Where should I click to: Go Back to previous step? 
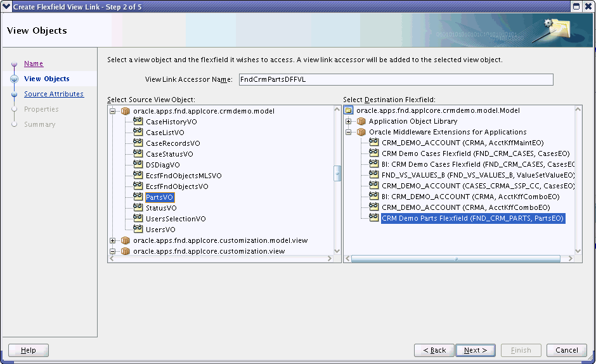pos(434,350)
